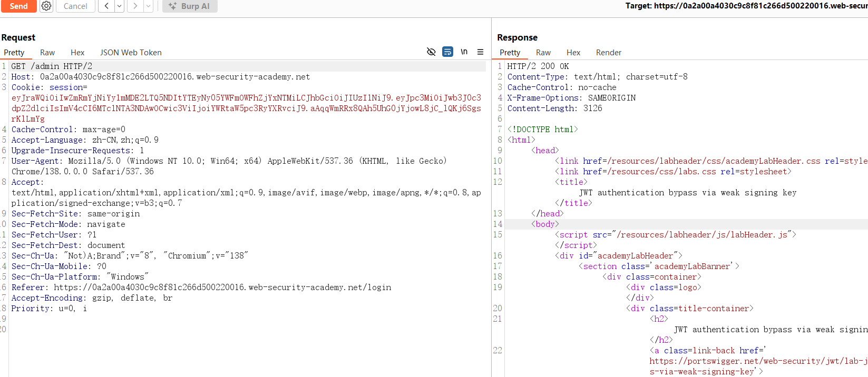The image size is (868, 377).
Task: Toggle the \n non-printable characters icon
Action: (x=464, y=52)
